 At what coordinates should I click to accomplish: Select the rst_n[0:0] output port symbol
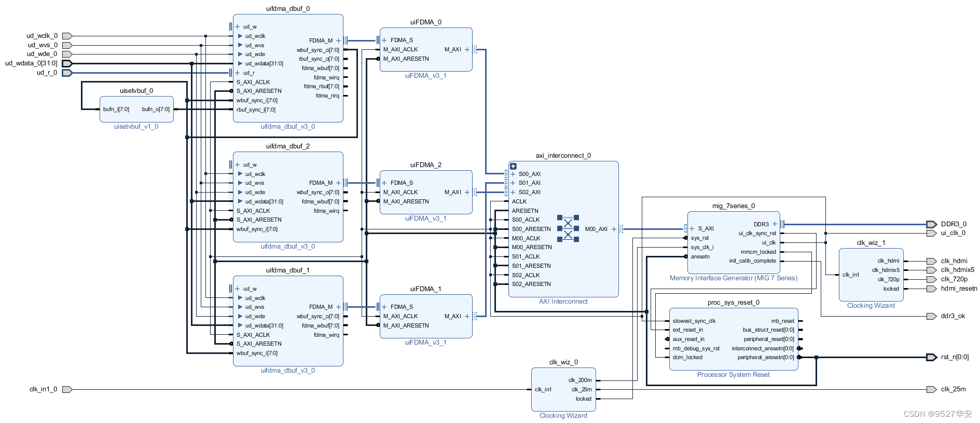[931, 357]
